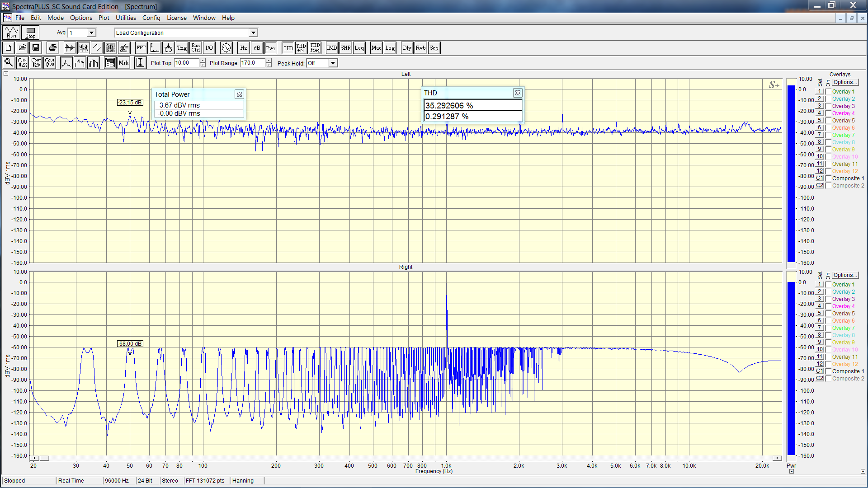Open the Options menu

click(x=81, y=18)
